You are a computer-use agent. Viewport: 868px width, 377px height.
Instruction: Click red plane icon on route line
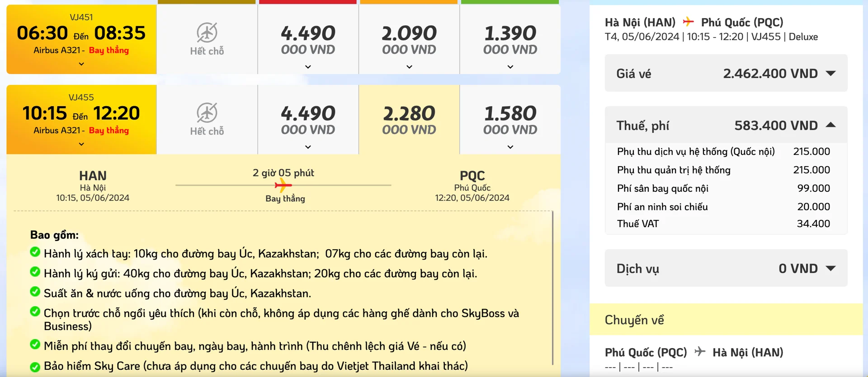pos(283,185)
